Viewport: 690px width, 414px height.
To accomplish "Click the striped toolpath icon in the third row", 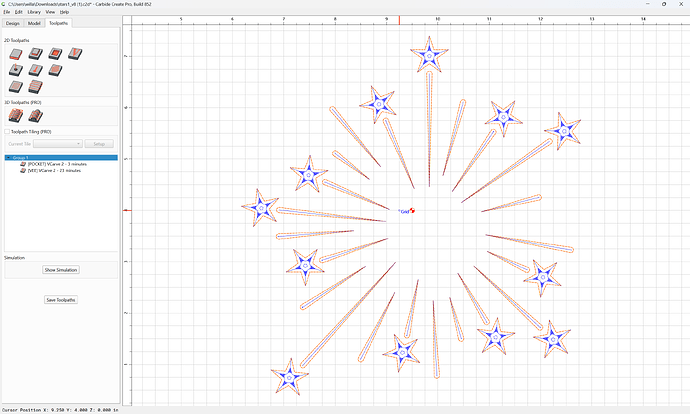I will [x=36, y=87].
